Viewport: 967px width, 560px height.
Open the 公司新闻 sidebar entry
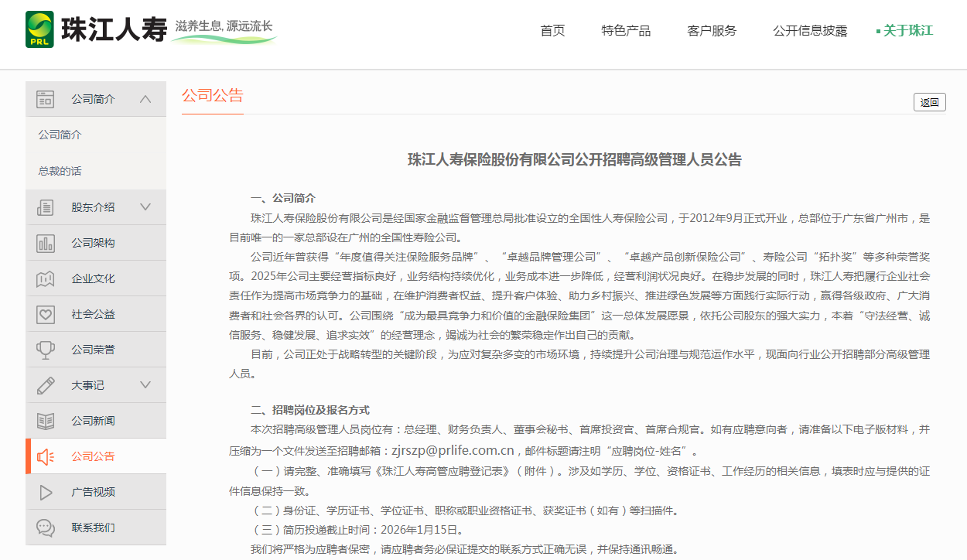coord(96,421)
